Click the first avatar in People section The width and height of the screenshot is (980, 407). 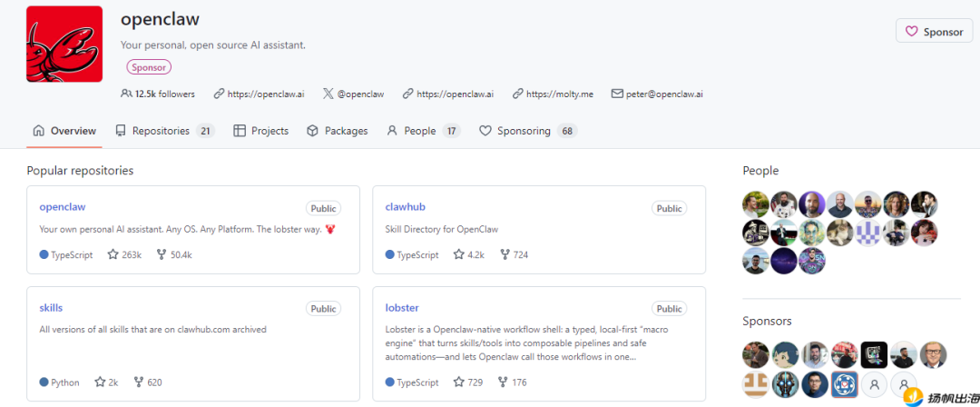(x=755, y=203)
